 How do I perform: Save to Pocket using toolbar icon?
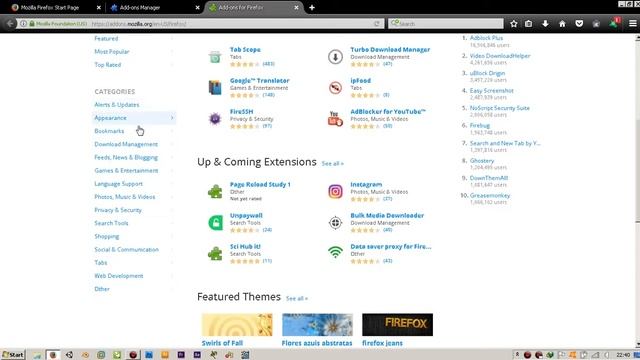[579, 24]
